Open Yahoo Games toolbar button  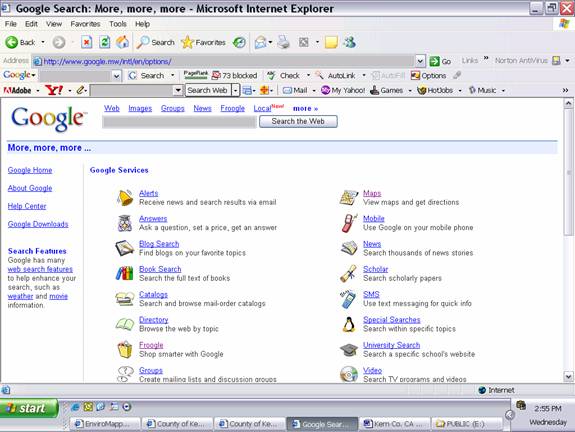[387, 90]
